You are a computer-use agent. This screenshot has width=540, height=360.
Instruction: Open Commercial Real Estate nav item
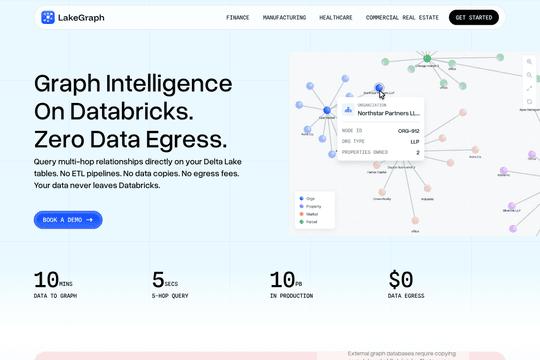402,18
